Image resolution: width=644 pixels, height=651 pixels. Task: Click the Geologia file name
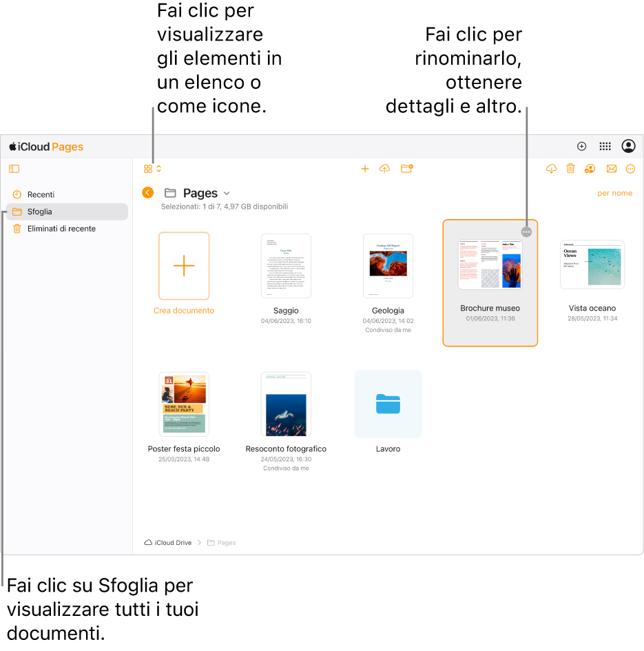[388, 311]
